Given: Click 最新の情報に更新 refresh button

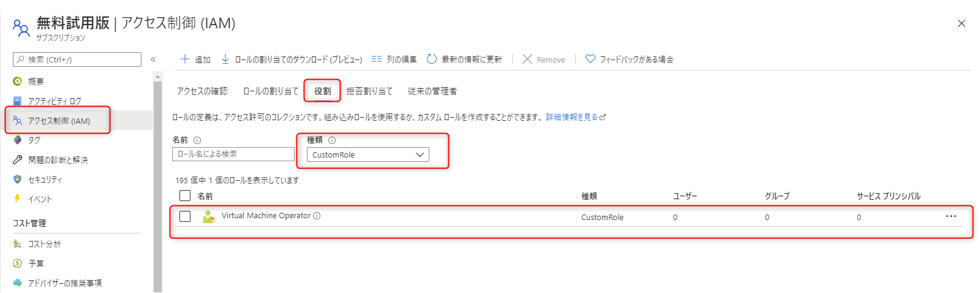Looking at the screenshot, I should tap(464, 59).
